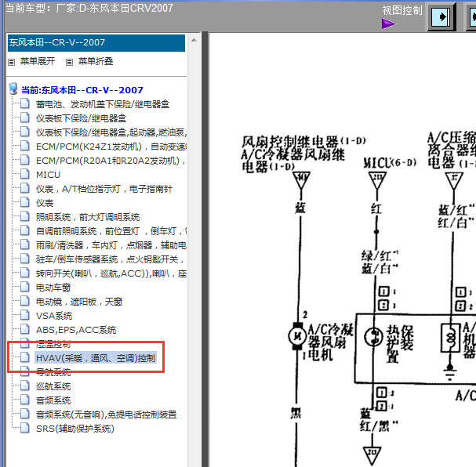Open ECM/PCM(R20A1和R20A2发动机) entry

(111, 161)
